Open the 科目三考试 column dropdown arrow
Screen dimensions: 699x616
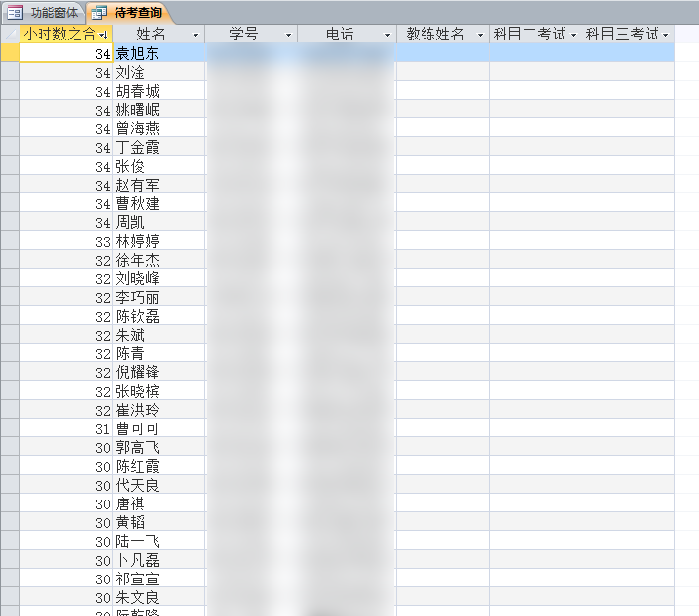tap(665, 35)
